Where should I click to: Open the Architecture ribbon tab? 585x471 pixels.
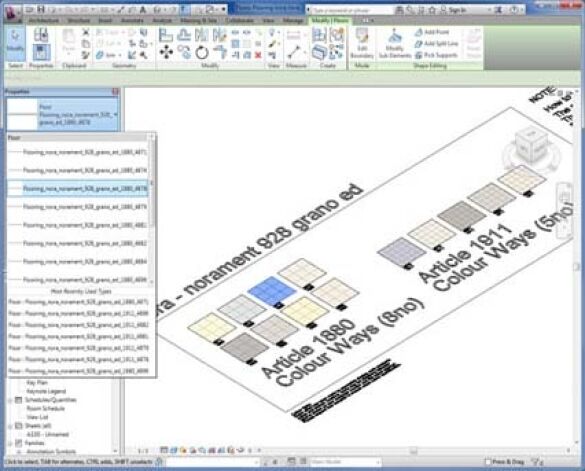(44, 21)
